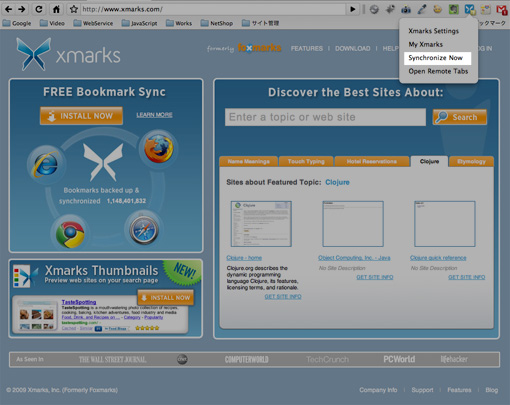Open the NetShop bookmarks folder
This screenshot has height=405, width=510.
(x=217, y=23)
